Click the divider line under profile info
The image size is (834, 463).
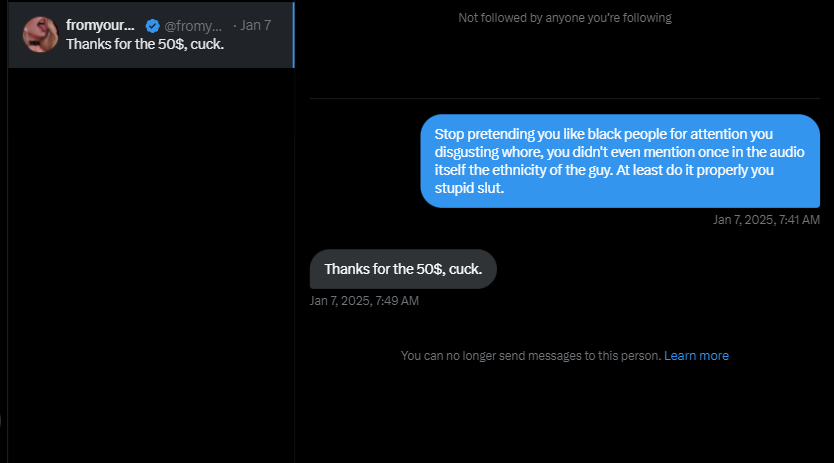(565, 98)
